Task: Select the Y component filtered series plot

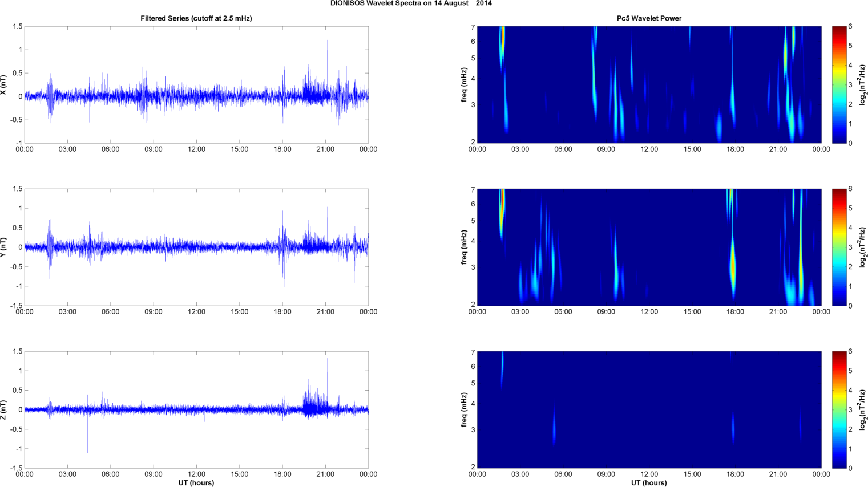Action: tap(196, 247)
